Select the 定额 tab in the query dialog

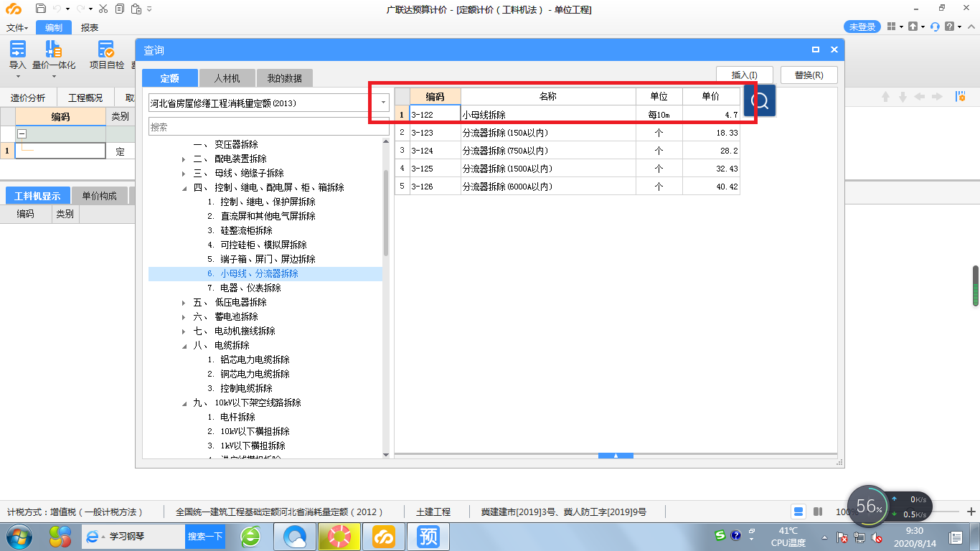(x=169, y=78)
